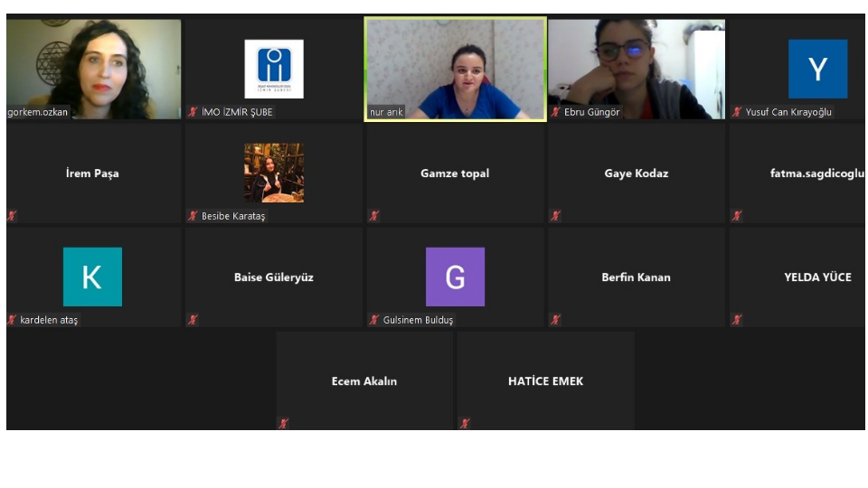The height and width of the screenshot is (488, 868).
Task: Click muted mic icon in YELDA YÜCE tile
Action: click(737, 320)
